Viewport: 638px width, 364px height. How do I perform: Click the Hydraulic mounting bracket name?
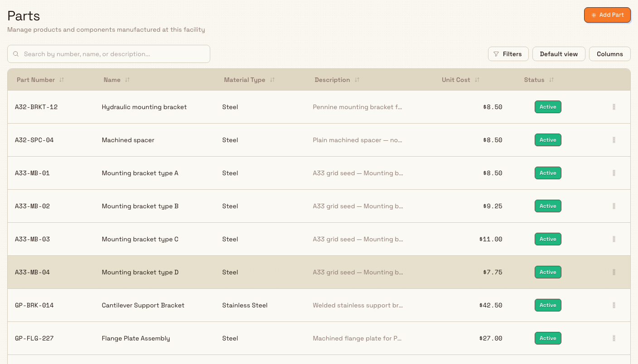point(144,107)
